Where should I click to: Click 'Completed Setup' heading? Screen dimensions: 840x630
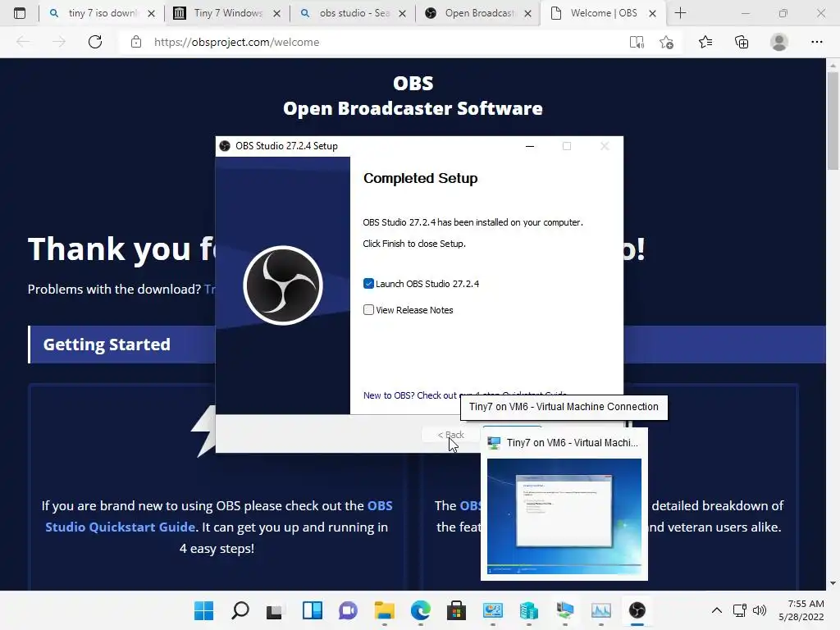(x=421, y=178)
